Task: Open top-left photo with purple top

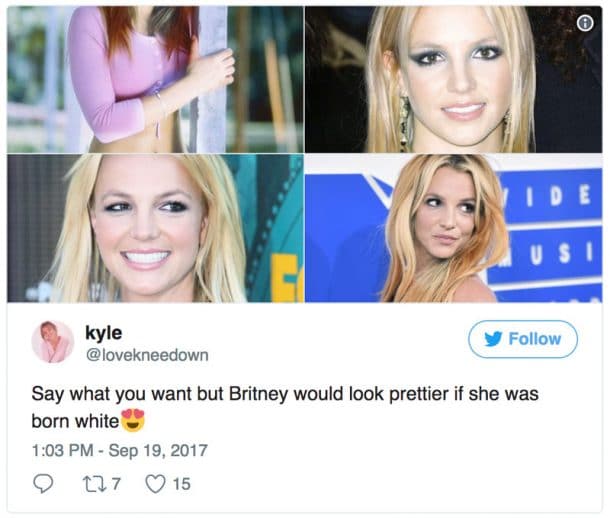Action: [155, 79]
